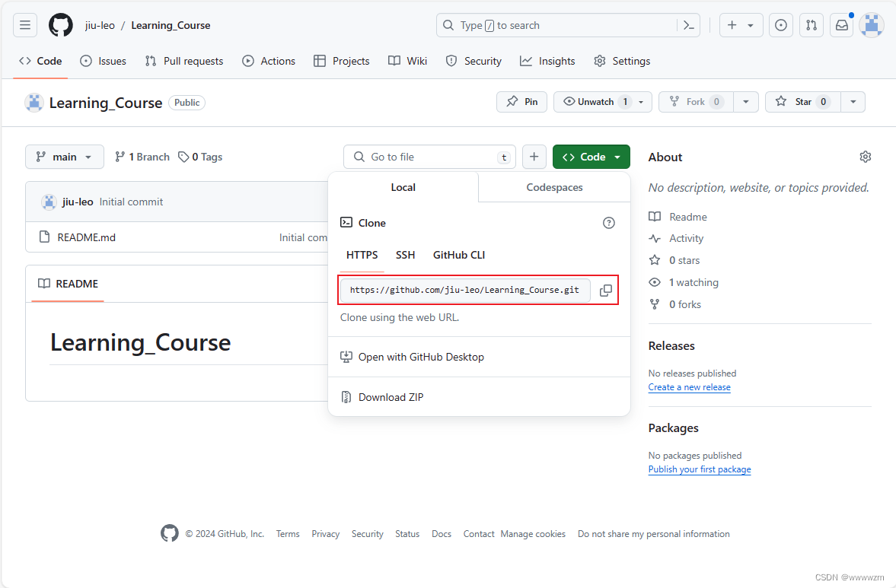Select the README tab in file viewer

click(68, 284)
